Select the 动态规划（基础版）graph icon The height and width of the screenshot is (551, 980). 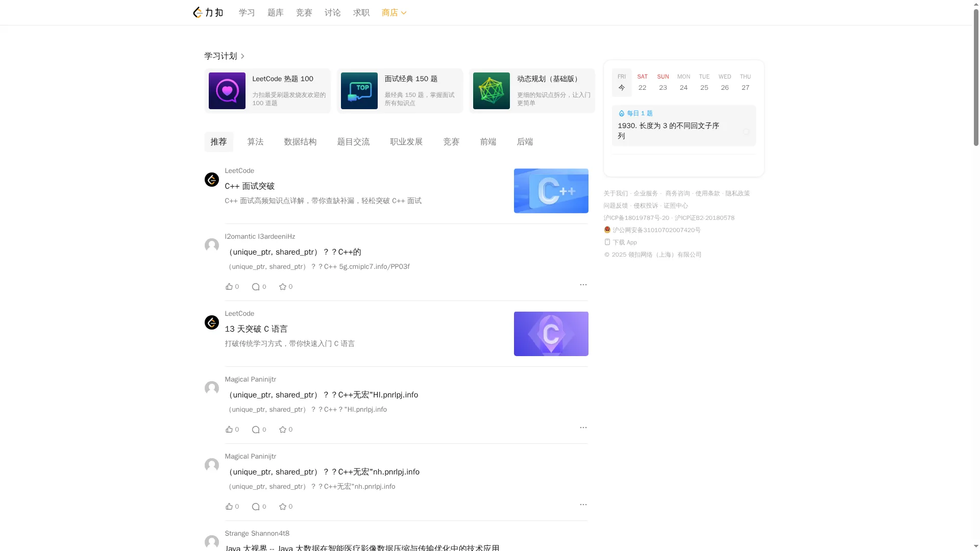491,91
